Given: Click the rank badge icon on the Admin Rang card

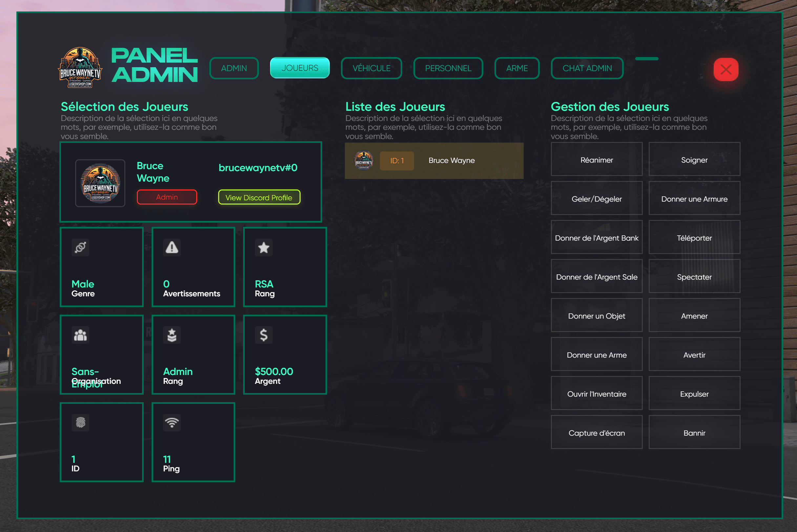Looking at the screenshot, I should tap(172, 335).
